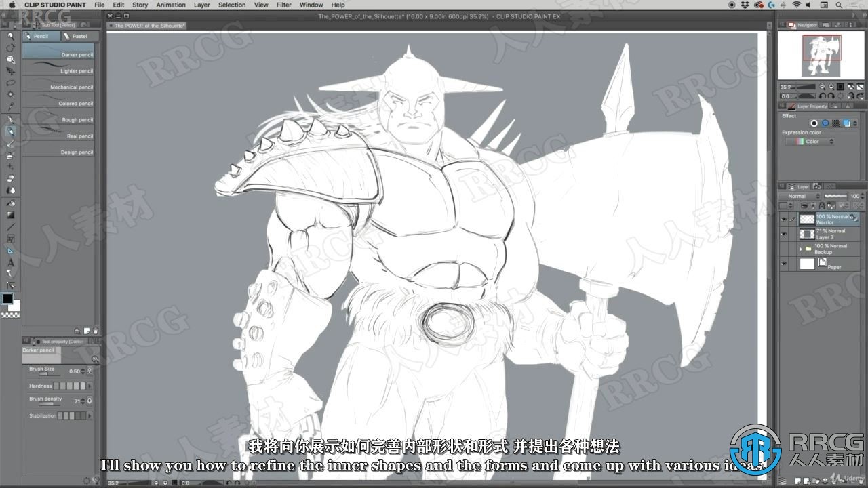Open the Normal blending mode dropdown
Image resolution: width=868 pixels, height=488 pixels.
coord(799,196)
